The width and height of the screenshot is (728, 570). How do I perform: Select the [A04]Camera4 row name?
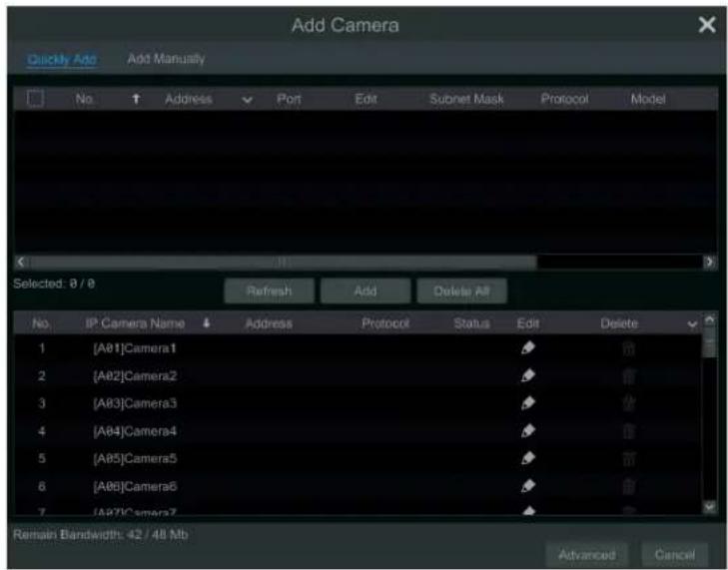(x=135, y=431)
